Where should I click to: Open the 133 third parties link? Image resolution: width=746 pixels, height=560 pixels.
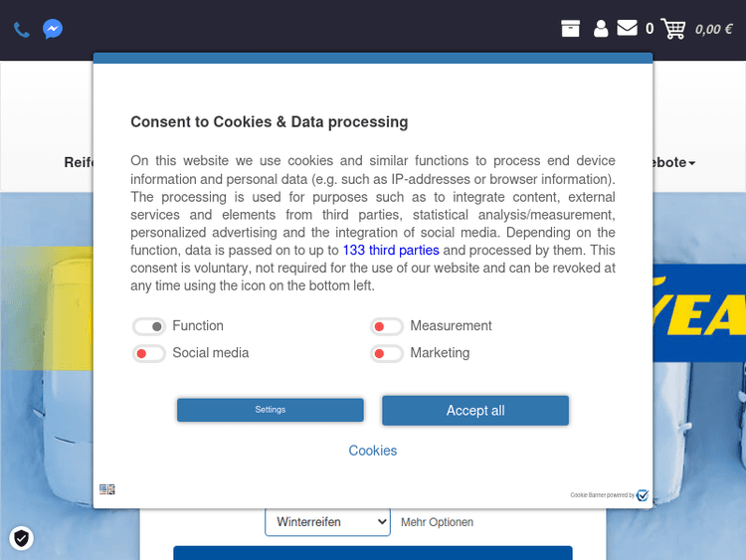(x=391, y=251)
